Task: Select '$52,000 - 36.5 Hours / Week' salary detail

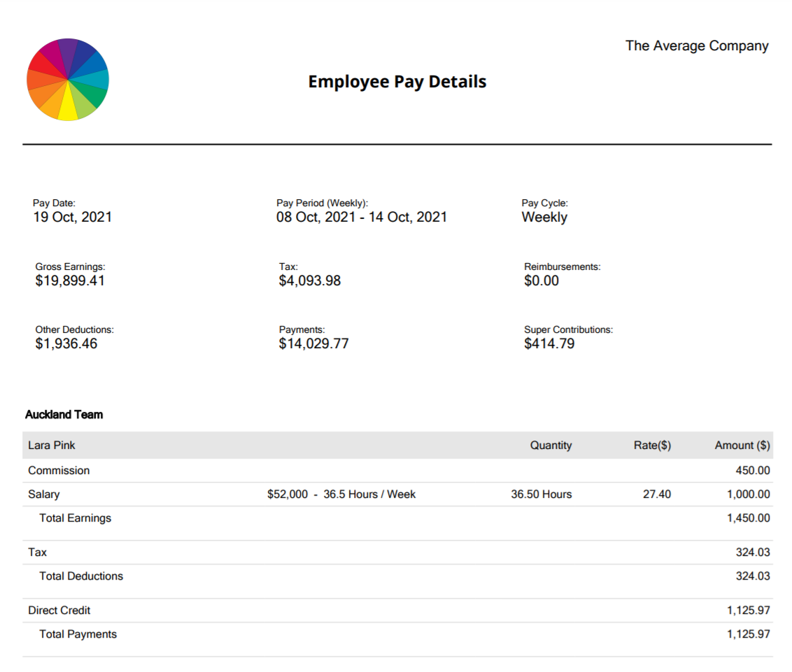Action: click(341, 494)
